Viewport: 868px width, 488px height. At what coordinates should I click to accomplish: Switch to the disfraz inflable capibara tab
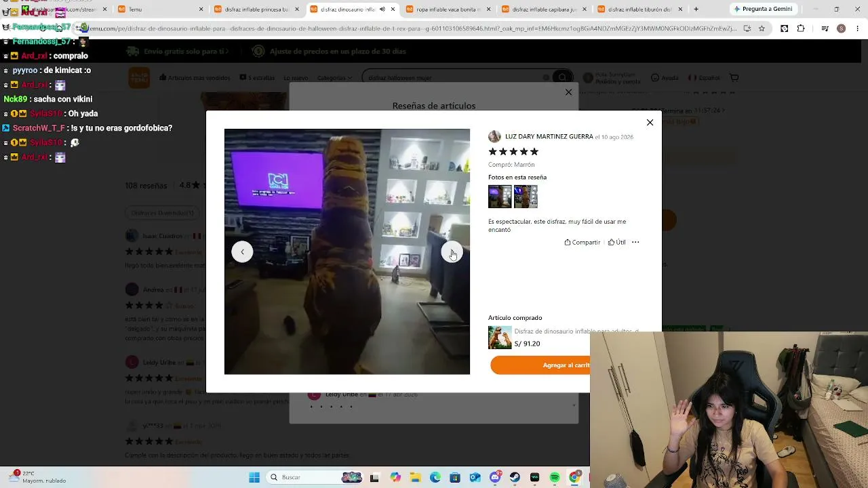click(545, 9)
